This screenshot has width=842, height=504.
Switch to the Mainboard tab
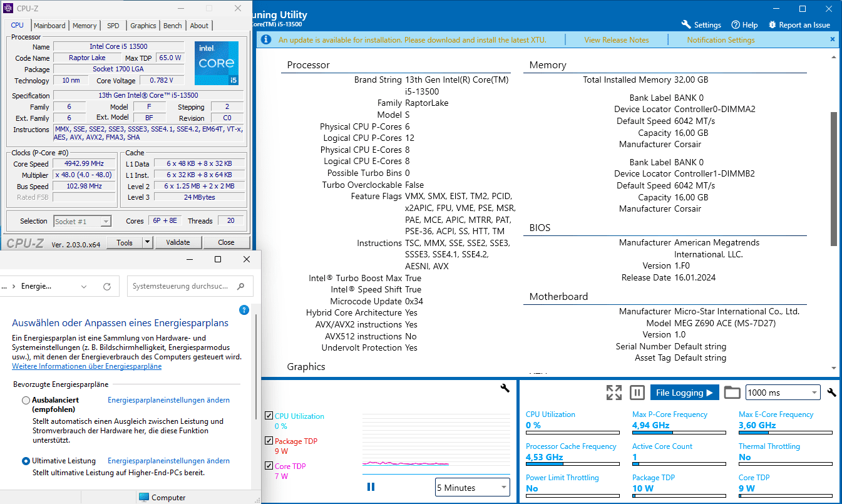click(49, 26)
